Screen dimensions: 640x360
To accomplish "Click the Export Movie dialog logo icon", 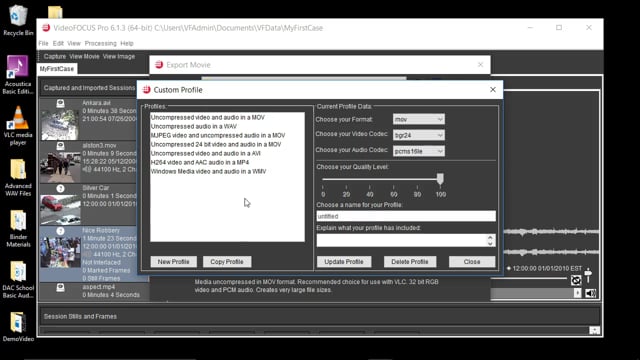I will [159, 64].
